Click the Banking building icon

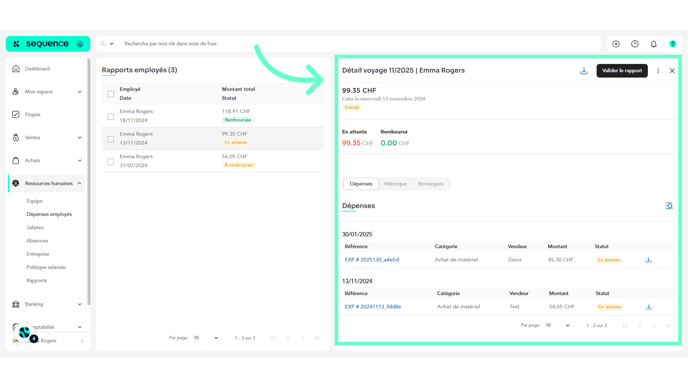point(16,304)
